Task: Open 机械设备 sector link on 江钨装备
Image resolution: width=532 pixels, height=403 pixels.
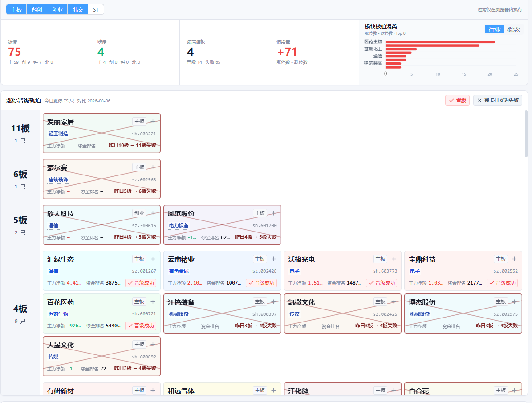Action: click(179, 314)
